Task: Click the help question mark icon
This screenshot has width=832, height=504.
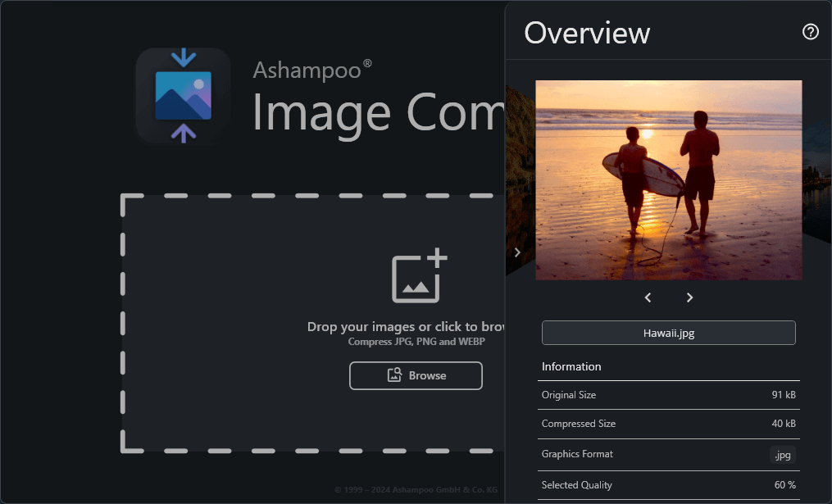Action: pyautogui.click(x=810, y=31)
